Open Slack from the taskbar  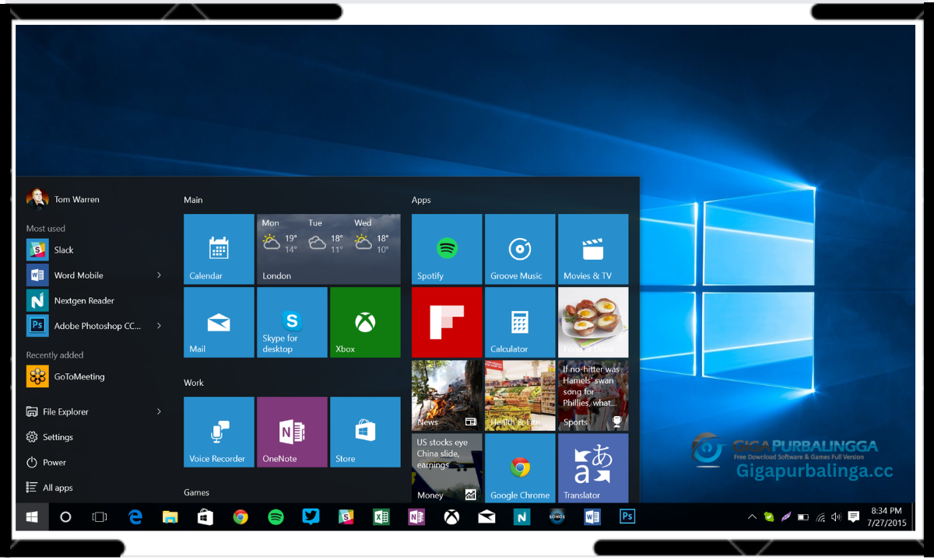[x=346, y=516]
